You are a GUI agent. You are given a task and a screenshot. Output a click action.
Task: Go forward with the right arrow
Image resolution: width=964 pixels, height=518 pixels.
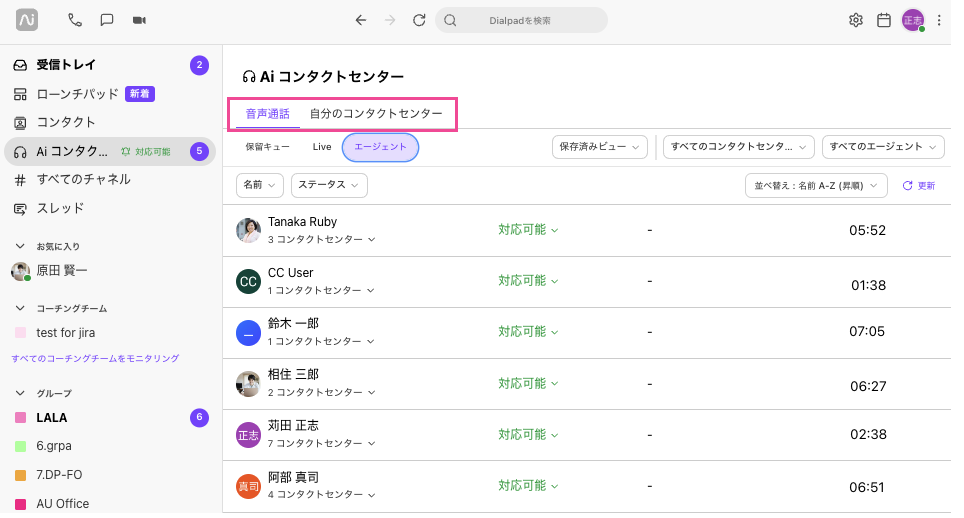point(390,20)
